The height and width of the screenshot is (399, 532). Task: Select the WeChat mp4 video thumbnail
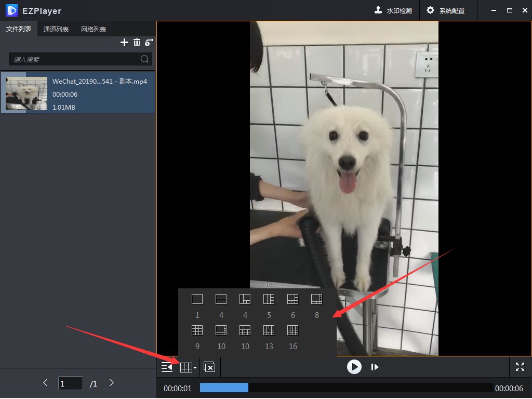click(26, 94)
